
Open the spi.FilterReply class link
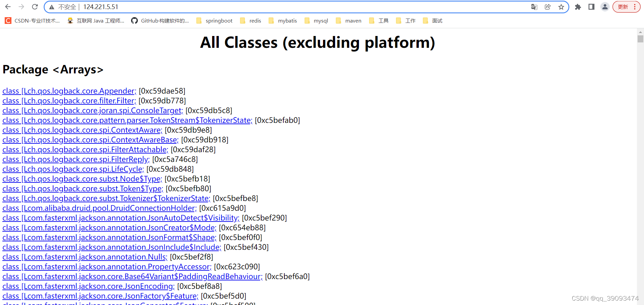(76, 159)
